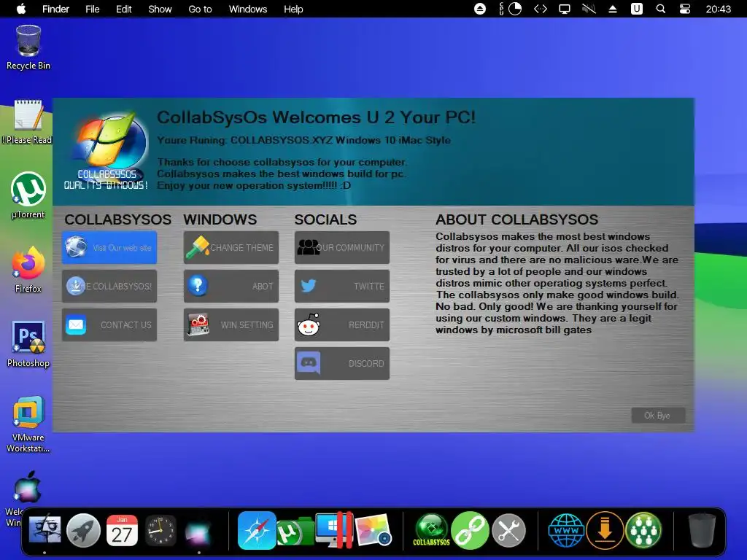This screenshot has width=747, height=560.
Task: Click the code brackets icon in menu bar
Action: (x=541, y=9)
